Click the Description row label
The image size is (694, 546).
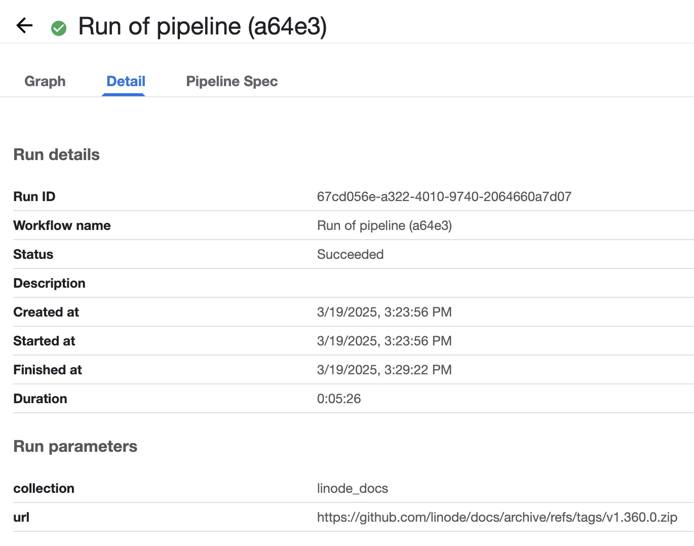pos(49,283)
